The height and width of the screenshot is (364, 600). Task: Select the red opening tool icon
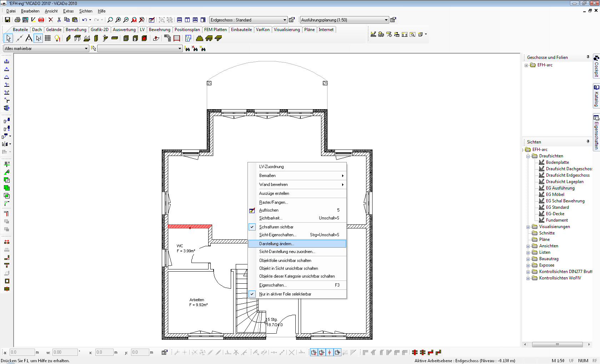pos(144,38)
